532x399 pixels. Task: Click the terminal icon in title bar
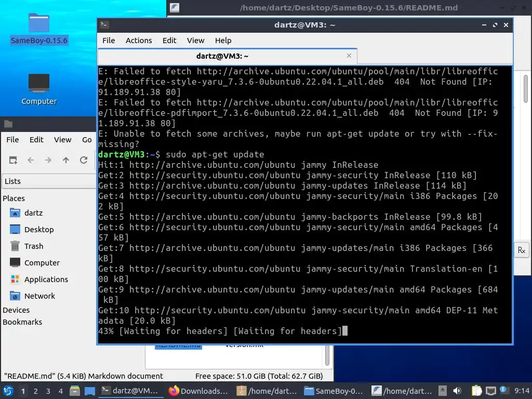point(104,25)
